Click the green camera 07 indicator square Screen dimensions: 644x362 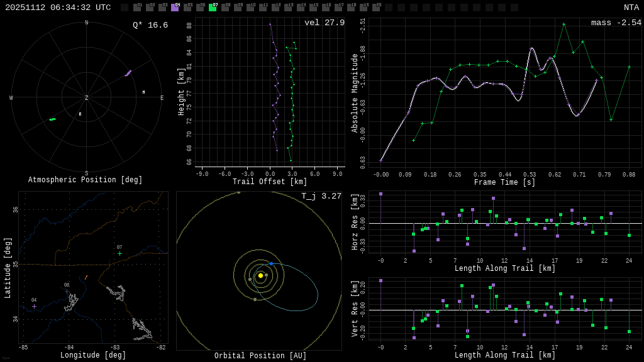213,8
